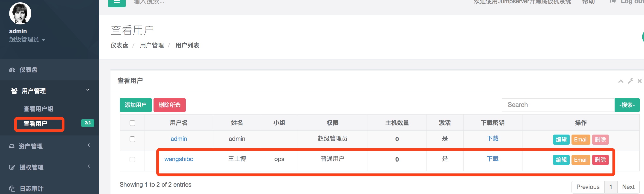
Task: Click the hamburger menu toggle button
Action: click(x=117, y=2)
